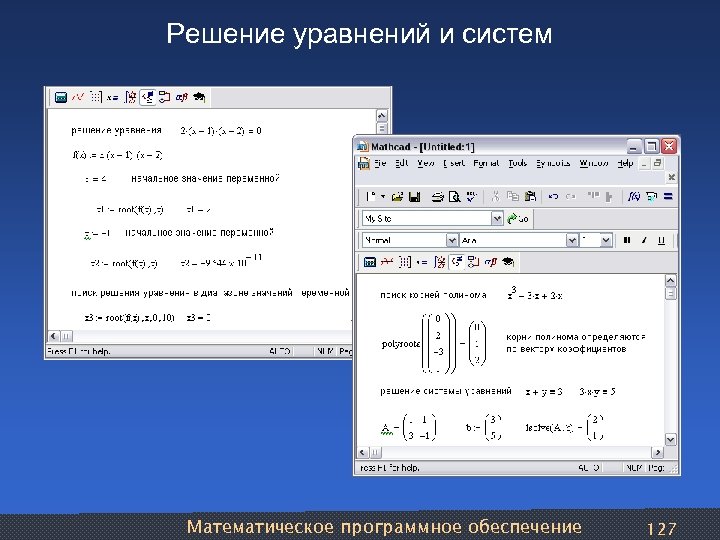
Task: Click scroll-down arrow in front Mathcad window
Action: (670, 439)
